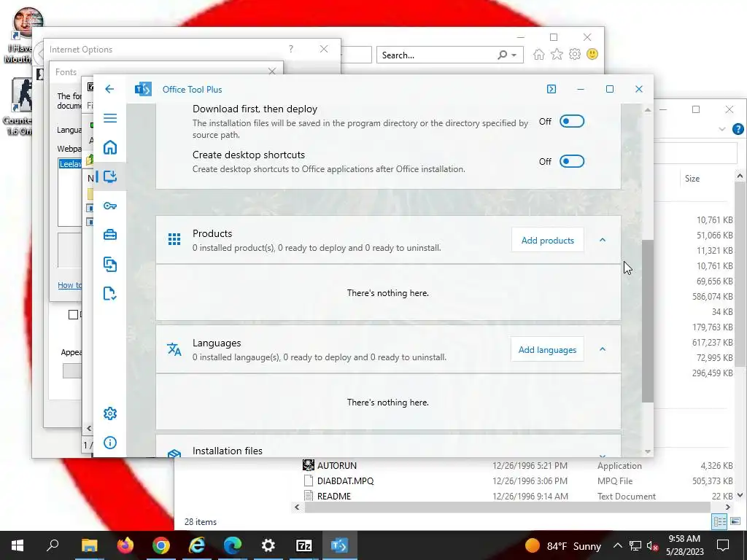Expand the File Explorer ribbon chevron

tap(722, 129)
